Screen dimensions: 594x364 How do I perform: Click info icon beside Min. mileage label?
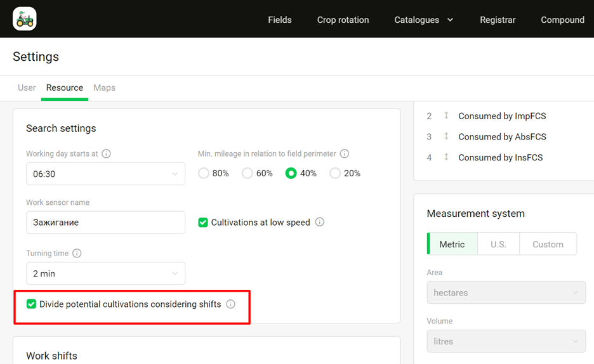(x=345, y=153)
